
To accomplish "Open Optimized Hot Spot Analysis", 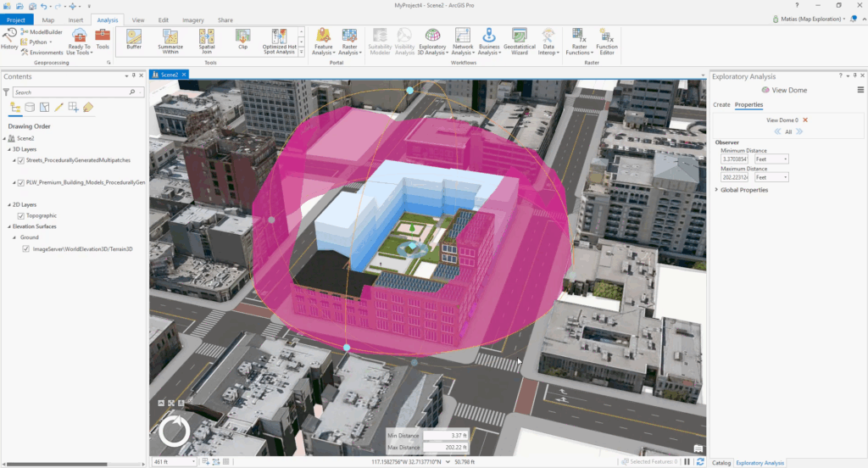I will click(279, 42).
